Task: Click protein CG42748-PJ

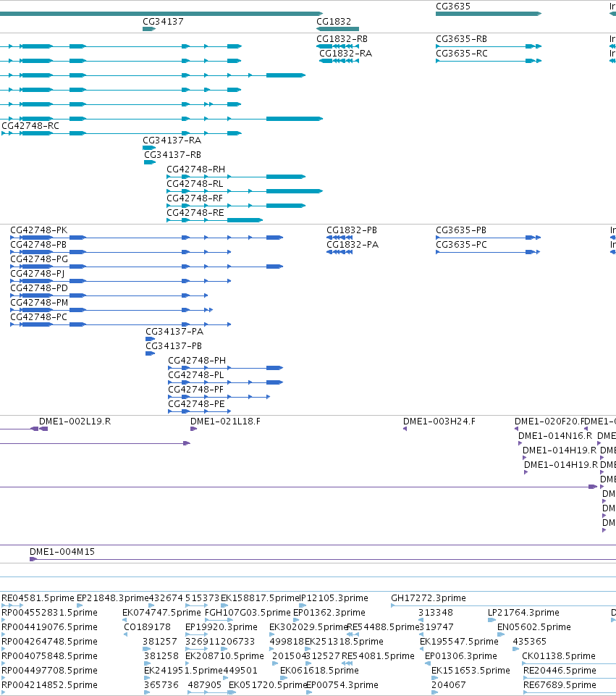Action: point(37,274)
